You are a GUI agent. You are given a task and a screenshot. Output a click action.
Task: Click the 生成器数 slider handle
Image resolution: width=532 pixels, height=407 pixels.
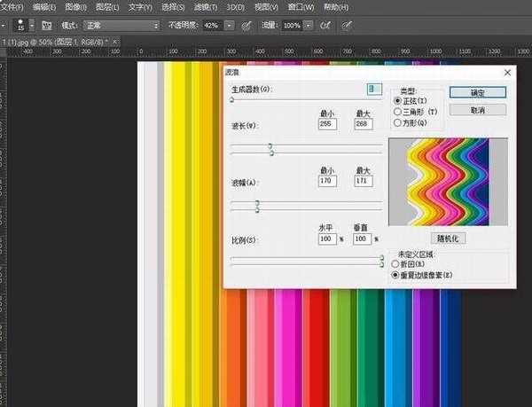(x=231, y=101)
